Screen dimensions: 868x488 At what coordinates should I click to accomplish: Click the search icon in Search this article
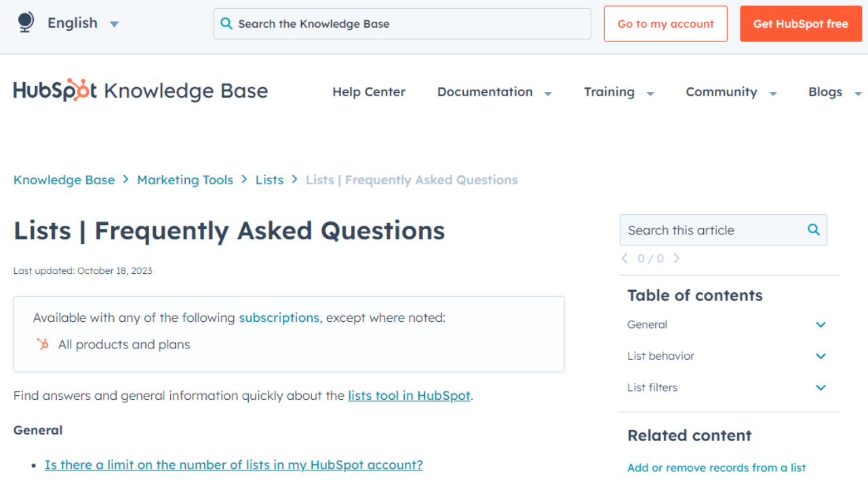click(813, 230)
